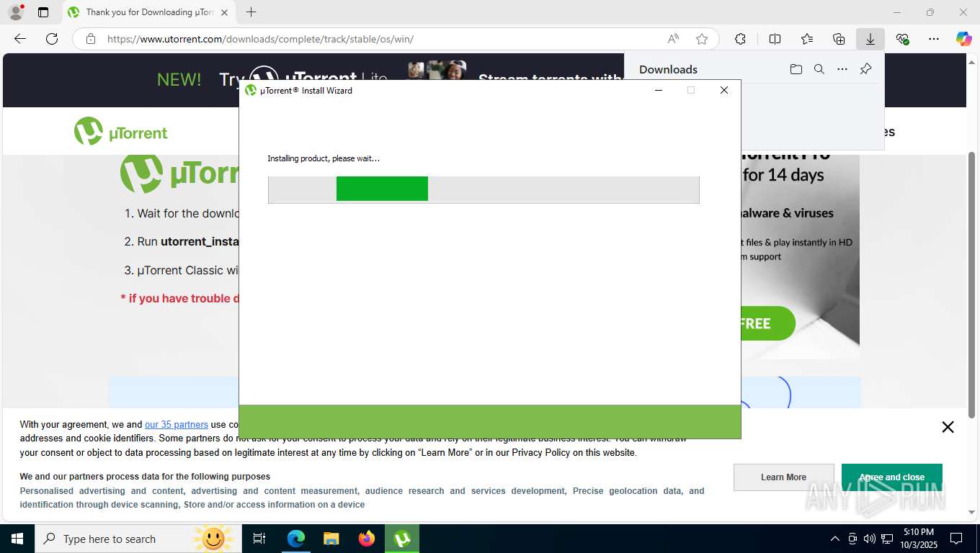
Task: Pin the Downloads panel
Action: coord(865,69)
